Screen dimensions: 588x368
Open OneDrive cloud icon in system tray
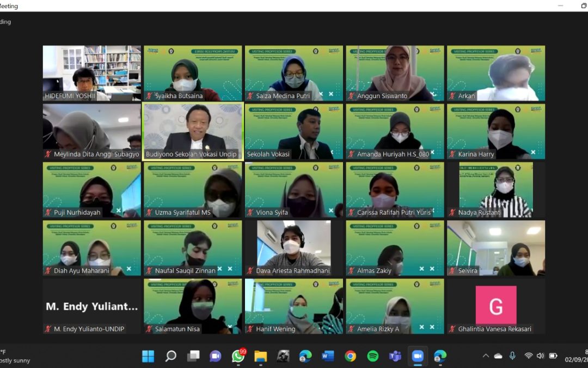pos(498,356)
